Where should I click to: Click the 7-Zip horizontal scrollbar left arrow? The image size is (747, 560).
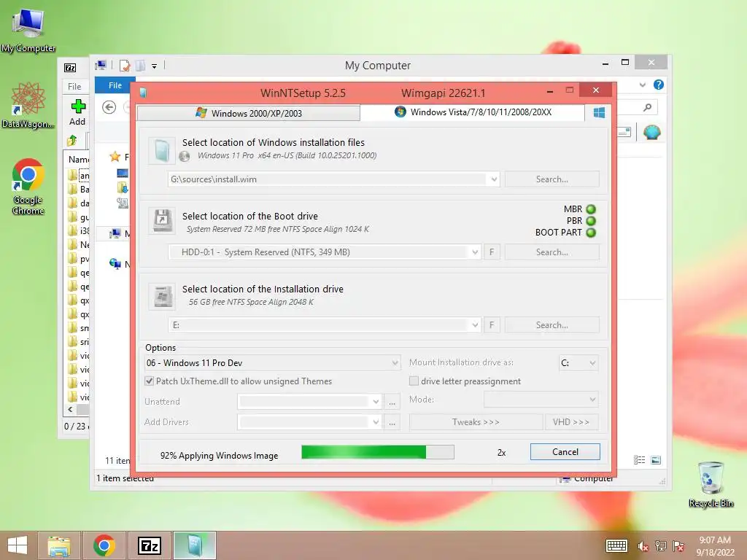[71, 410]
